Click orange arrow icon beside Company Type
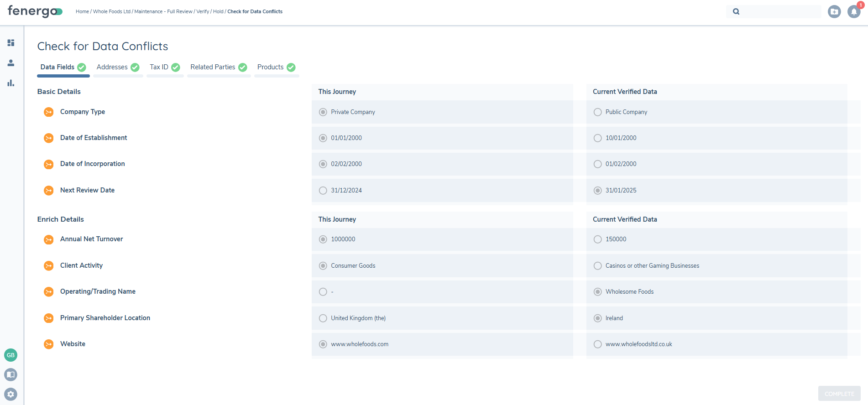 pyautogui.click(x=48, y=112)
